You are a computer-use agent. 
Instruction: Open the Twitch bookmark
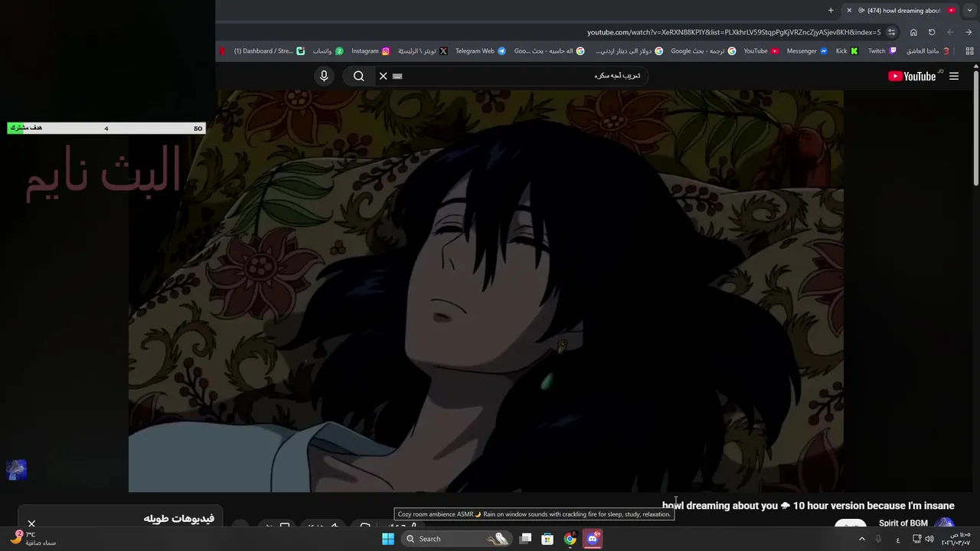(883, 51)
